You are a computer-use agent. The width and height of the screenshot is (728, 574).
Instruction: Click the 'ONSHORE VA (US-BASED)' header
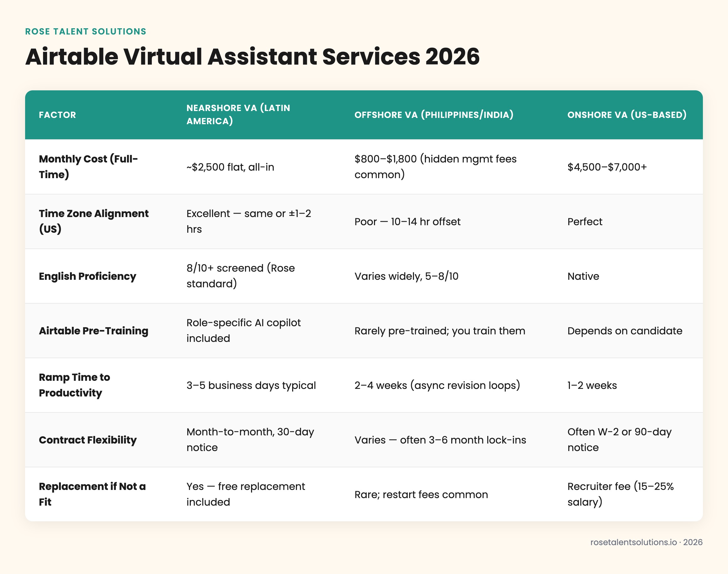(627, 115)
